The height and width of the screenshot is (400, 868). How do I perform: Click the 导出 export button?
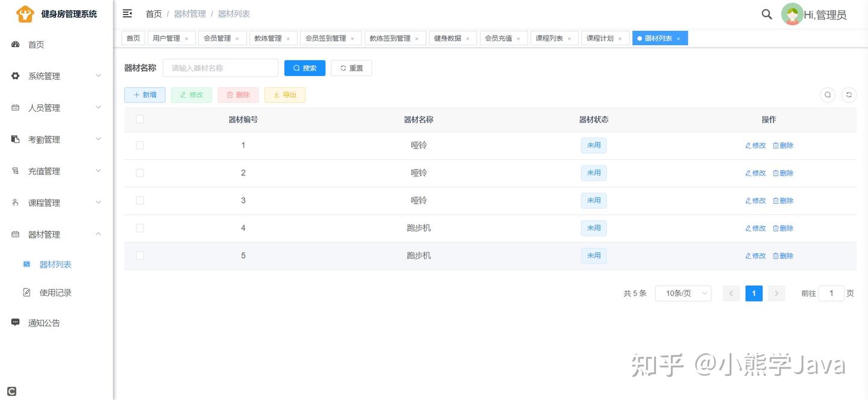pyautogui.click(x=285, y=95)
